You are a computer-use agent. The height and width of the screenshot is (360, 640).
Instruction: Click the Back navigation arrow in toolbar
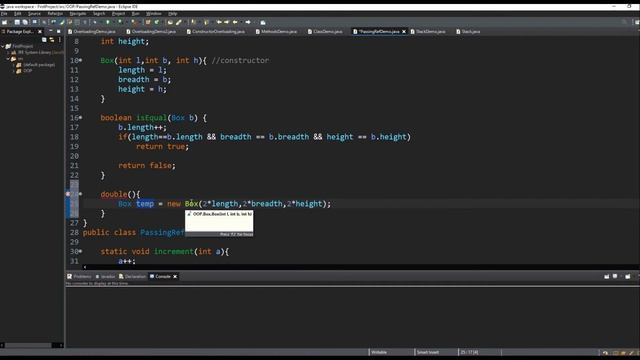(235, 22)
